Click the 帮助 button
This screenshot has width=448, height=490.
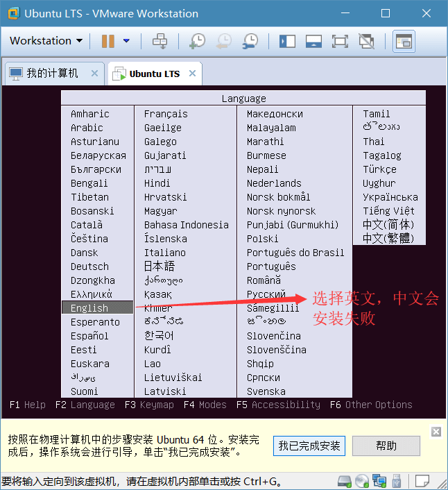pyautogui.click(x=386, y=446)
